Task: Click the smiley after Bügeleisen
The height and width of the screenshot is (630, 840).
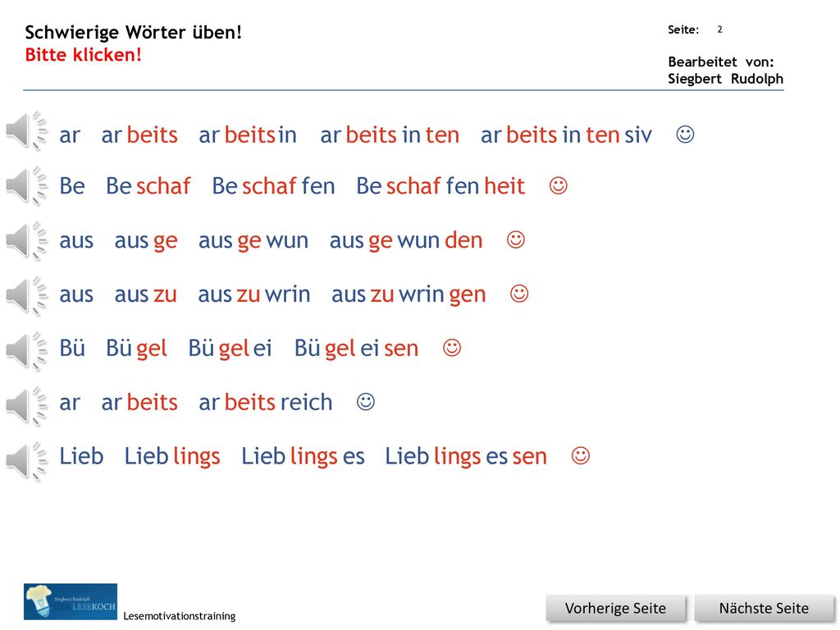Action: coord(452,348)
